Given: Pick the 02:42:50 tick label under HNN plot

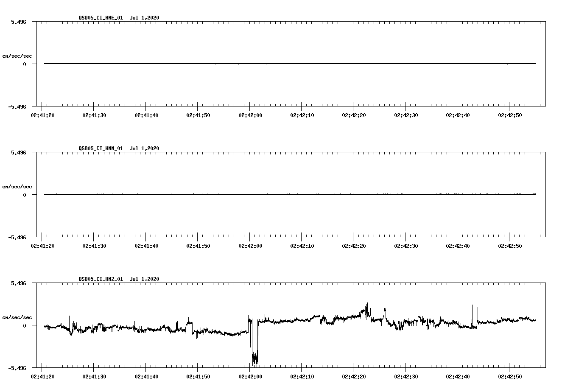Looking at the screenshot, I should click(510, 246).
